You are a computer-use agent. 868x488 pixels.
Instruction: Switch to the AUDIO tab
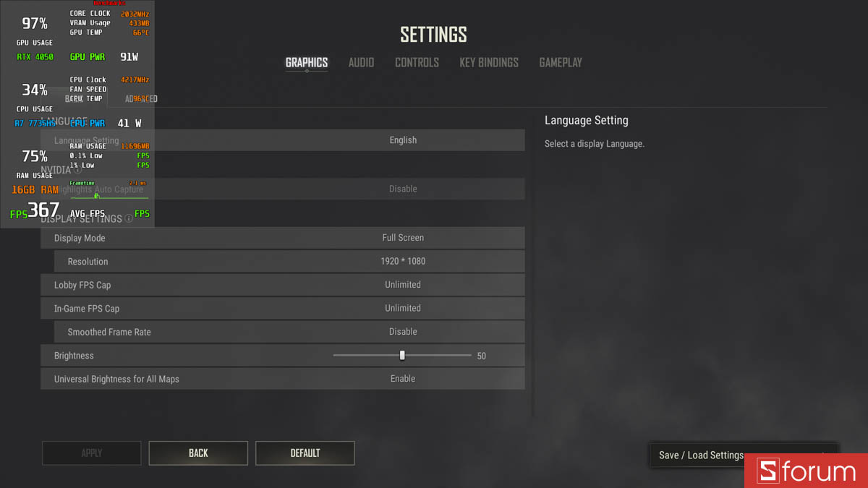coord(361,62)
